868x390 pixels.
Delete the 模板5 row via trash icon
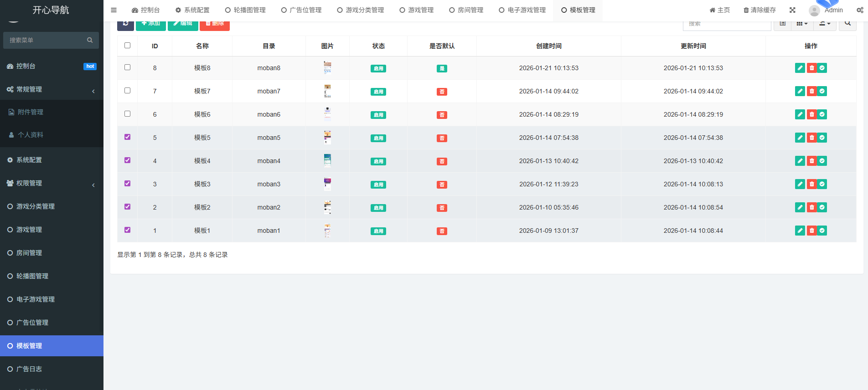pos(811,138)
